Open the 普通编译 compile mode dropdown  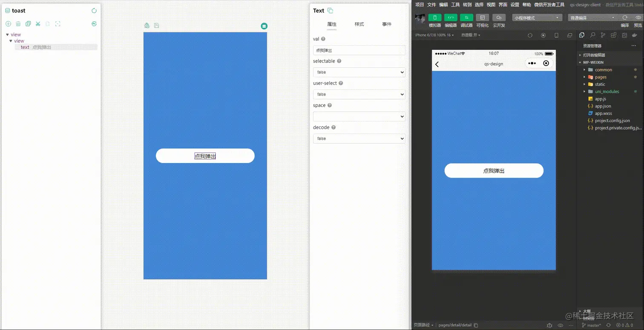(593, 18)
